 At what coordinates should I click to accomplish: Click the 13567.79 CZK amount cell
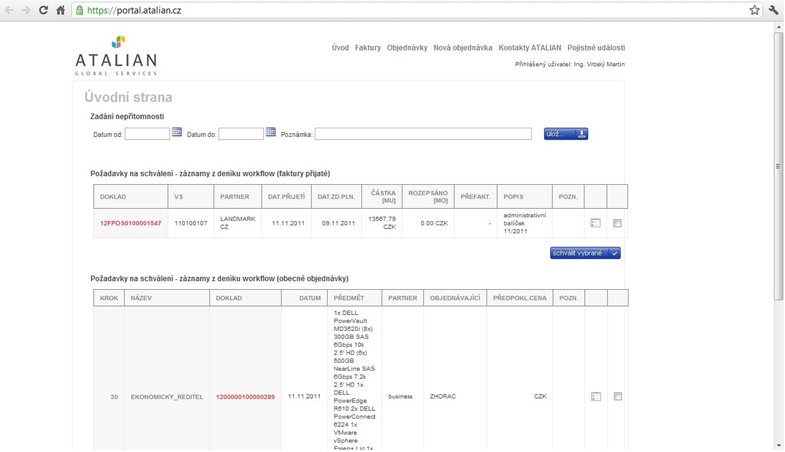(382, 223)
